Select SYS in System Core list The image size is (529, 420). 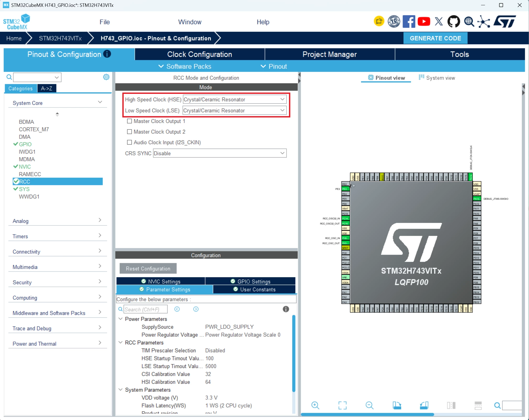tap(24, 189)
